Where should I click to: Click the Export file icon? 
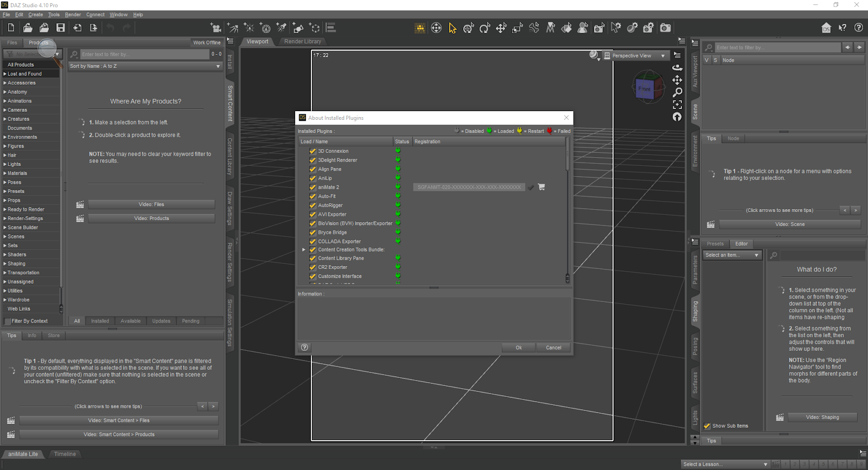94,28
